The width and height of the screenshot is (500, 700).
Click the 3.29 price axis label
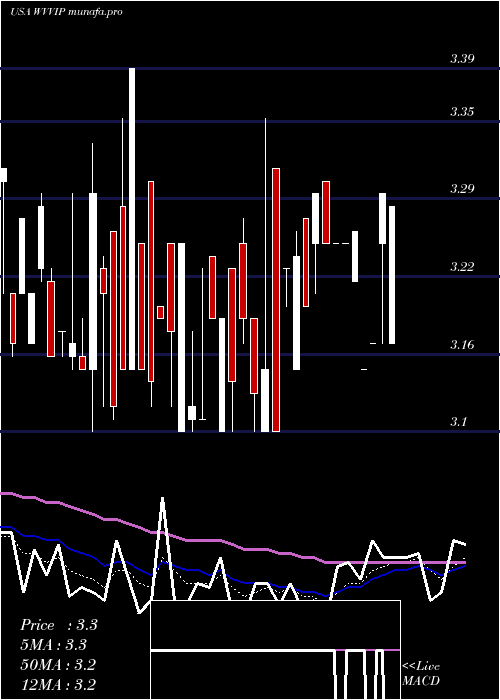click(x=462, y=188)
